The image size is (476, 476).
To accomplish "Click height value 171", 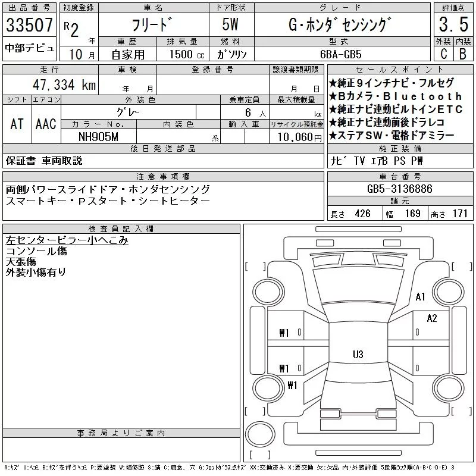I will click(x=460, y=214).
